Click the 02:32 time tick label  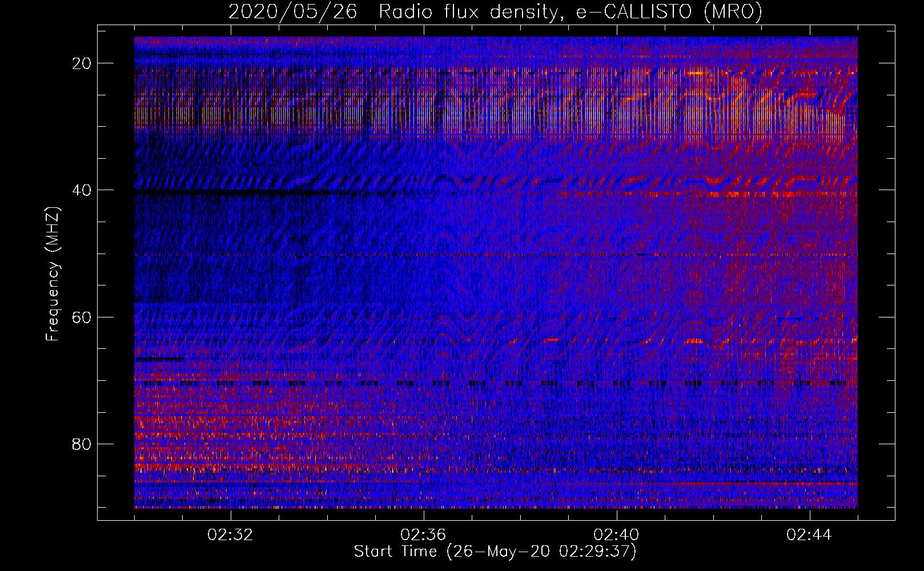click(231, 535)
